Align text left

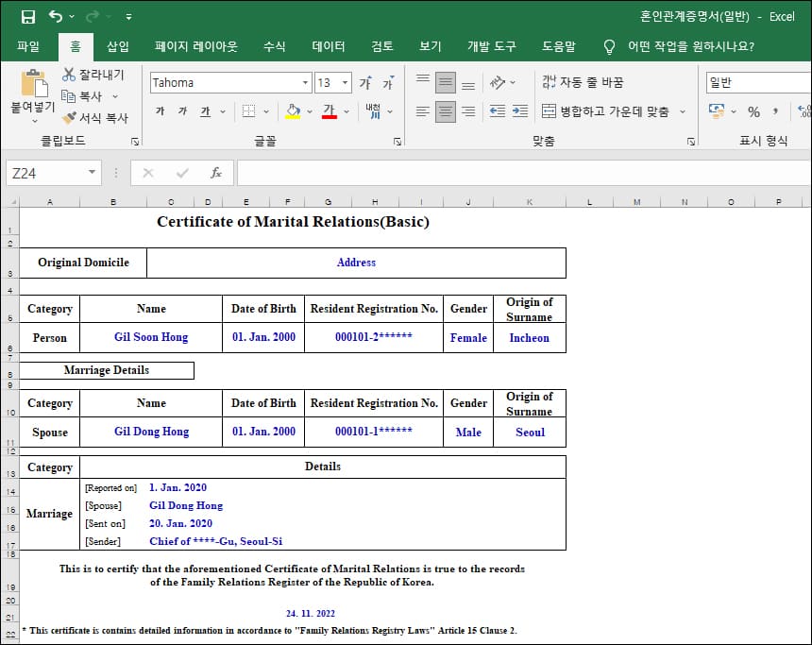[x=423, y=111]
